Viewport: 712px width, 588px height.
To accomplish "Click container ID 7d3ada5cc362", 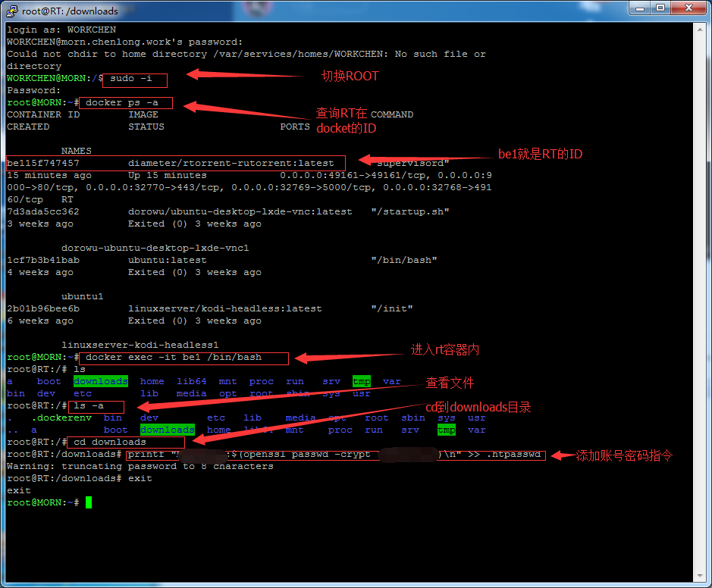I will (43, 211).
